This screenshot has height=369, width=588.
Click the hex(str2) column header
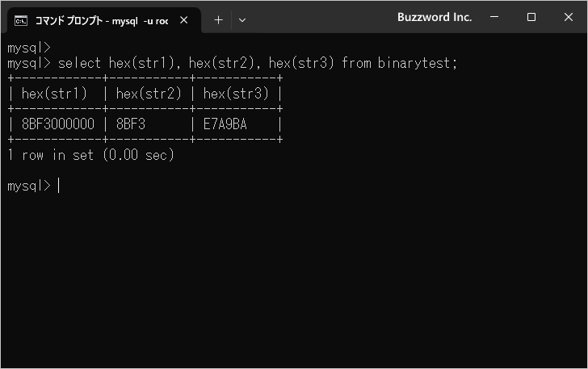(x=149, y=94)
